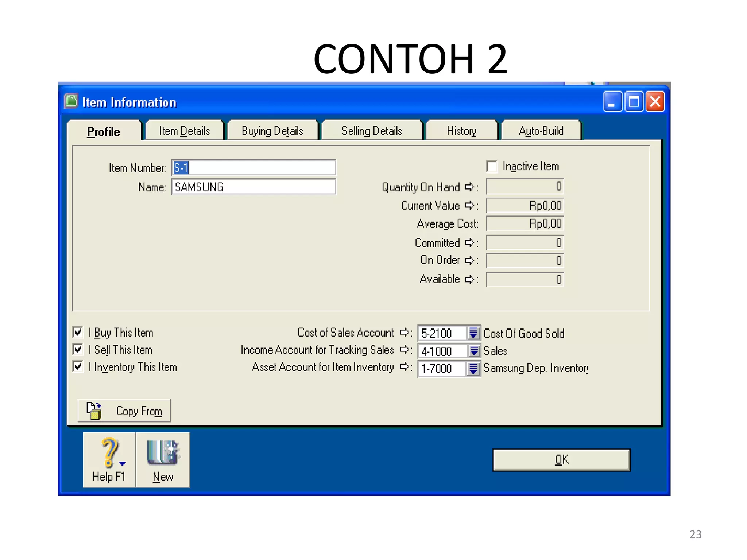Click the Quantity On Hand arrow icon
Screen dimensions: 747x560
469,187
